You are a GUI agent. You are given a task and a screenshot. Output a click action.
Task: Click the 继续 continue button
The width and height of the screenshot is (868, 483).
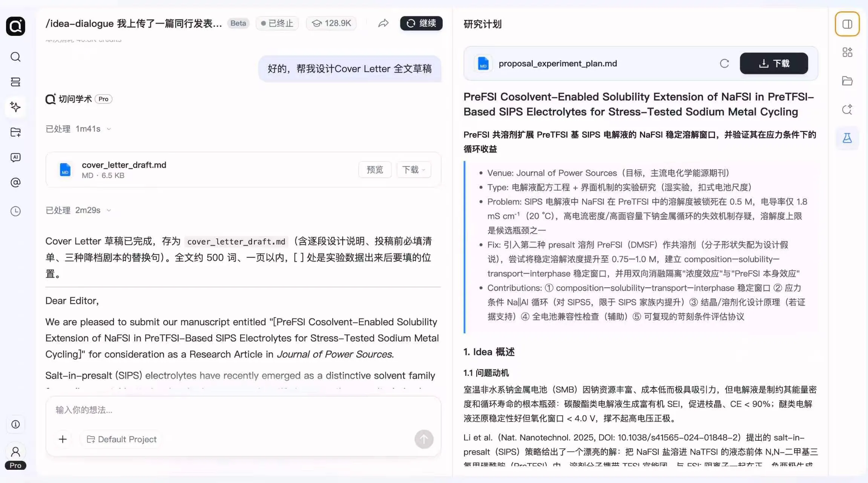point(421,23)
